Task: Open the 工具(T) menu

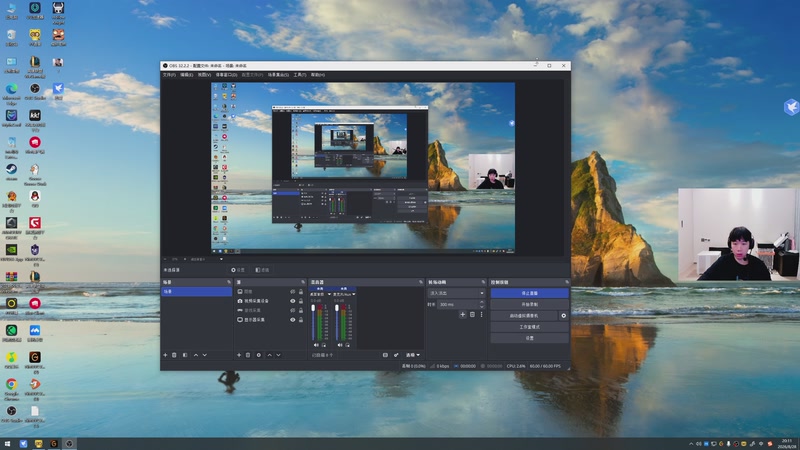Action: click(300, 75)
